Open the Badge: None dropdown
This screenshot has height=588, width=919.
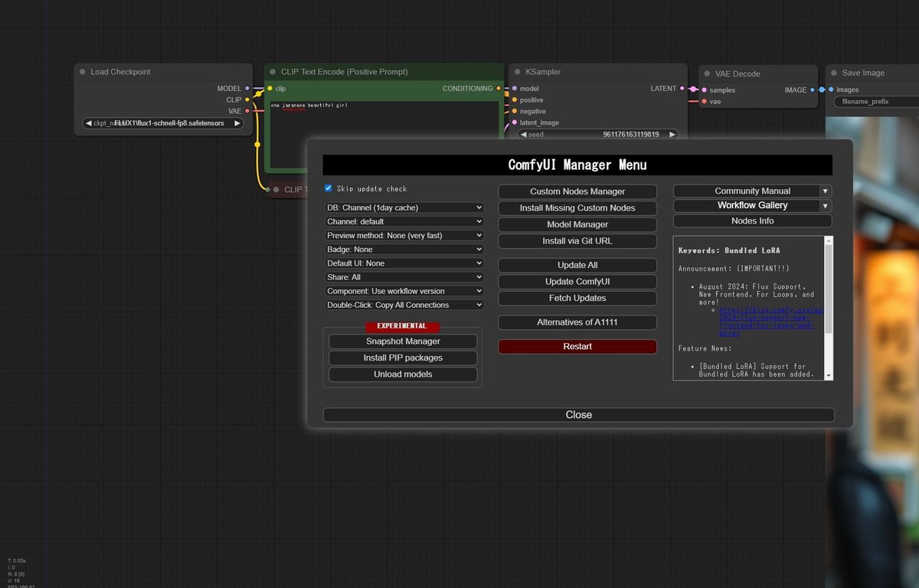click(x=404, y=249)
